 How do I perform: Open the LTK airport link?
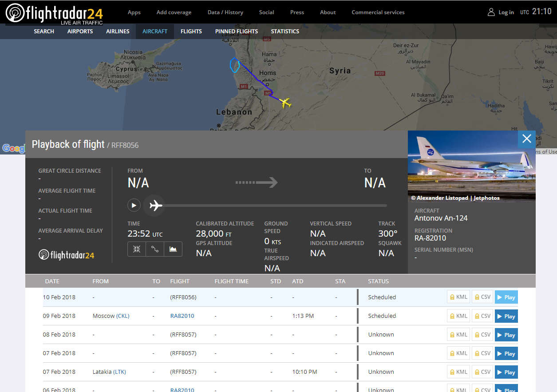coord(120,372)
